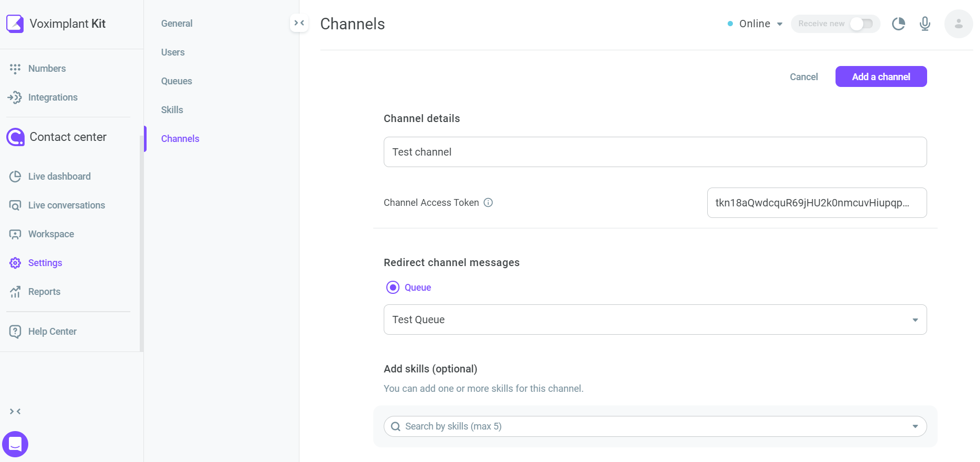The width and height of the screenshot is (980, 462).
Task: Select the Channels settings tab
Action: [x=180, y=139]
